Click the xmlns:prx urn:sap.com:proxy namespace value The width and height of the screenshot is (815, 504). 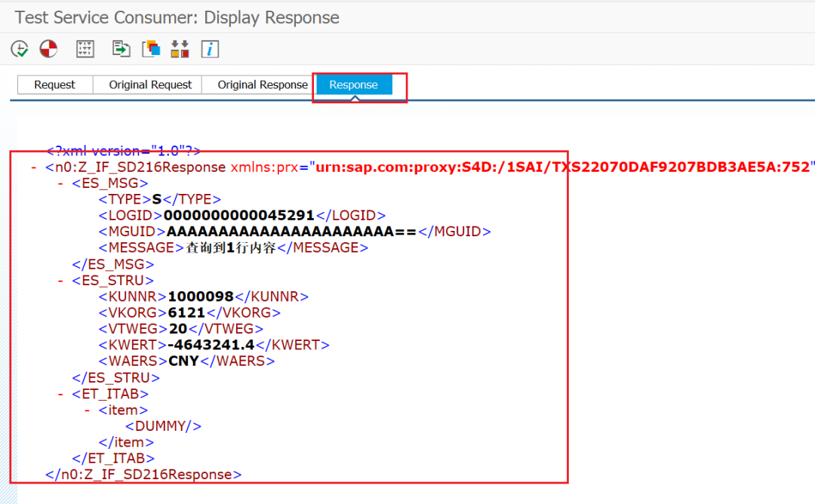tap(563, 167)
